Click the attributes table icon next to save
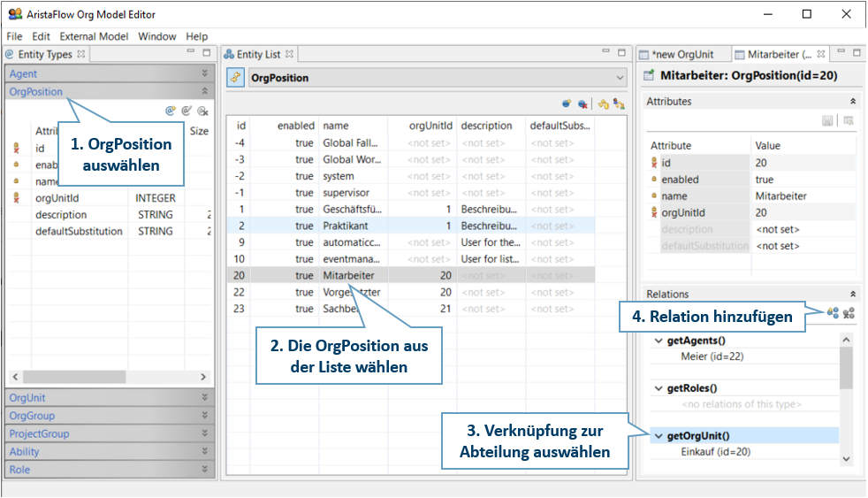 pyautogui.click(x=849, y=121)
